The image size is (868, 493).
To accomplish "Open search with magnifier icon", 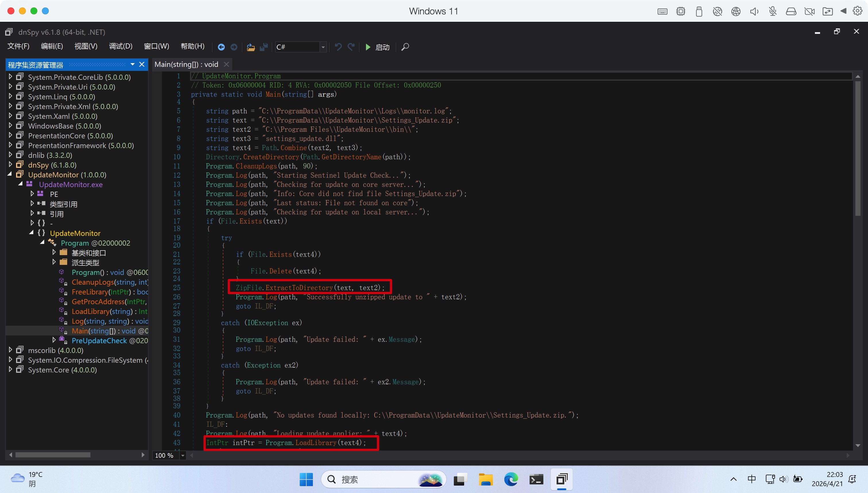I will (x=405, y=47).
